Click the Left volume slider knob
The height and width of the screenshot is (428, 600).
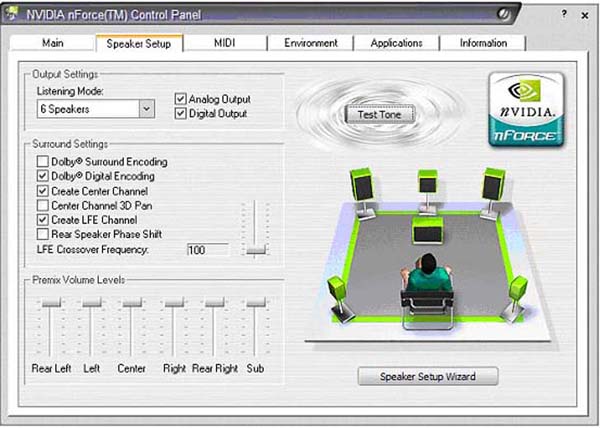(92, 303)
